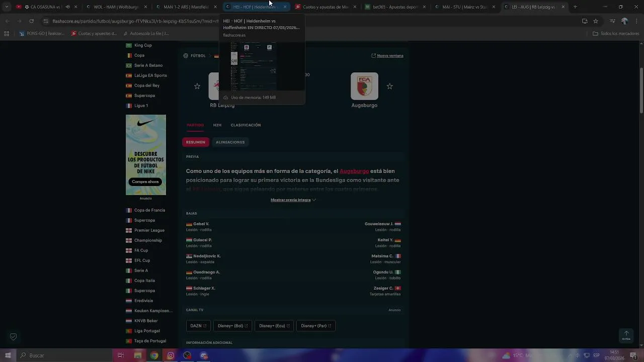The height and width of the screenshot is (362, 644).
Task: Open KNVB Beker in sidebar
Action: tap(146, 321)
